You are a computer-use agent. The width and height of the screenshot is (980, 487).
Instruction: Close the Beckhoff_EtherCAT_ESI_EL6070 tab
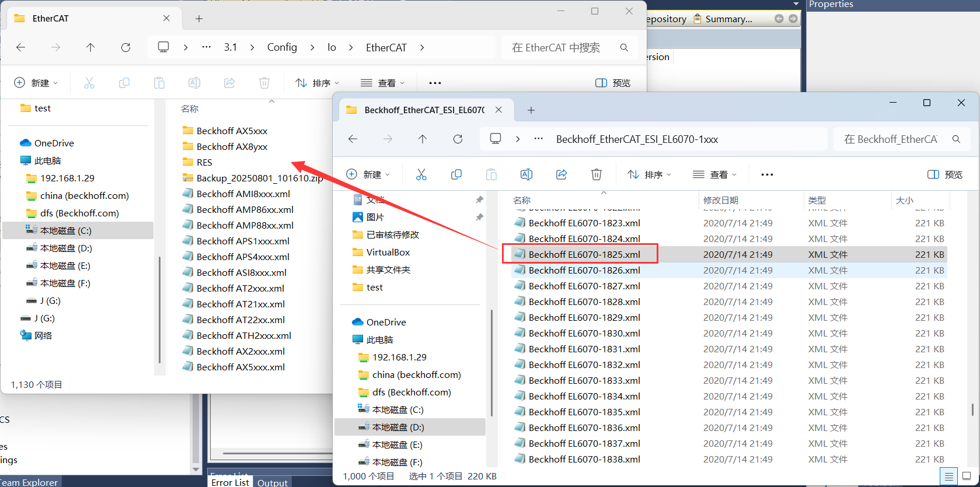[x=498, y=110]
